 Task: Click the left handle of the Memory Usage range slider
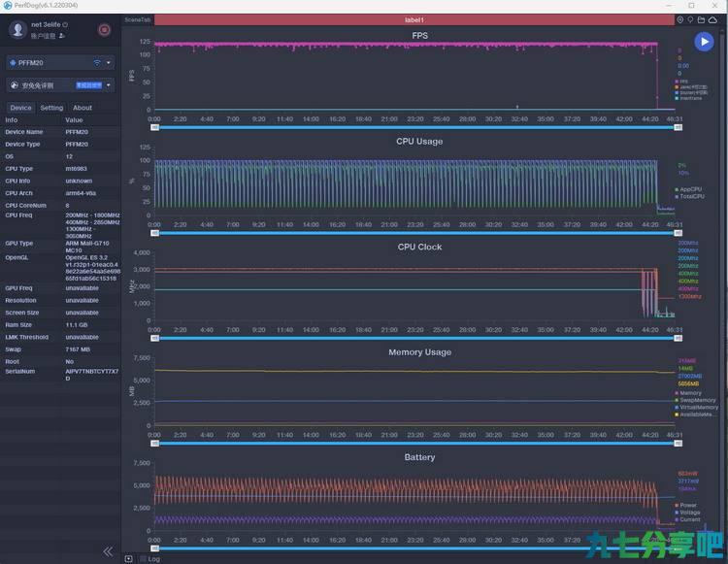coord(155,444)
